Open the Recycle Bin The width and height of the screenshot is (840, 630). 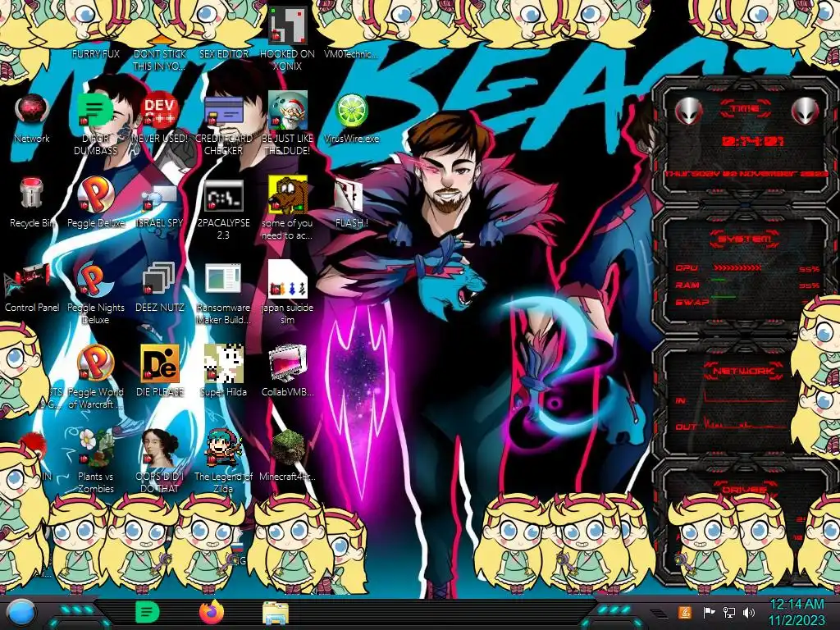pyautogui.click(x=32, y=194)
